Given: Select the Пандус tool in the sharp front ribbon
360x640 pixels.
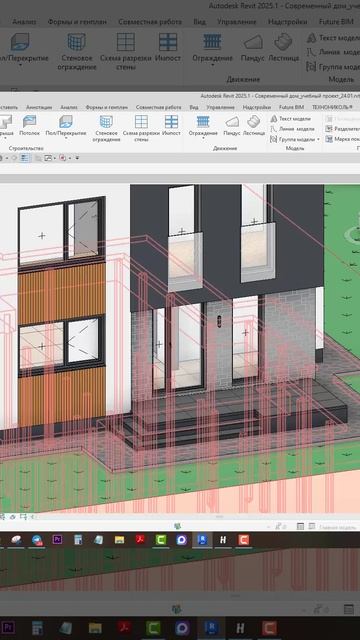Looking at the screenshot, I should (232, 125).
